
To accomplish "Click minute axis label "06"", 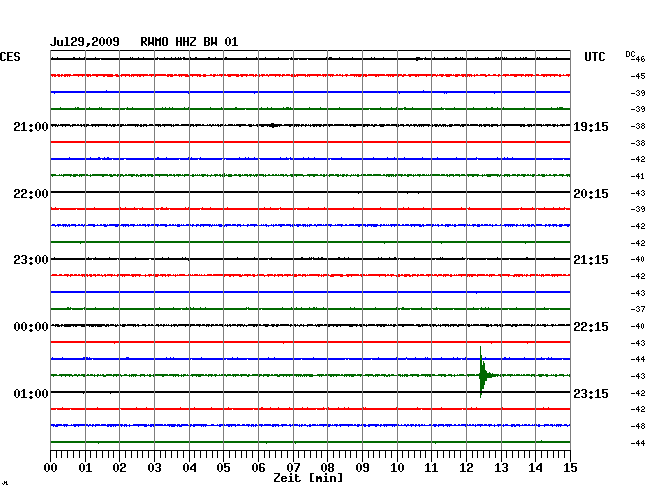I will pos(258,468).
